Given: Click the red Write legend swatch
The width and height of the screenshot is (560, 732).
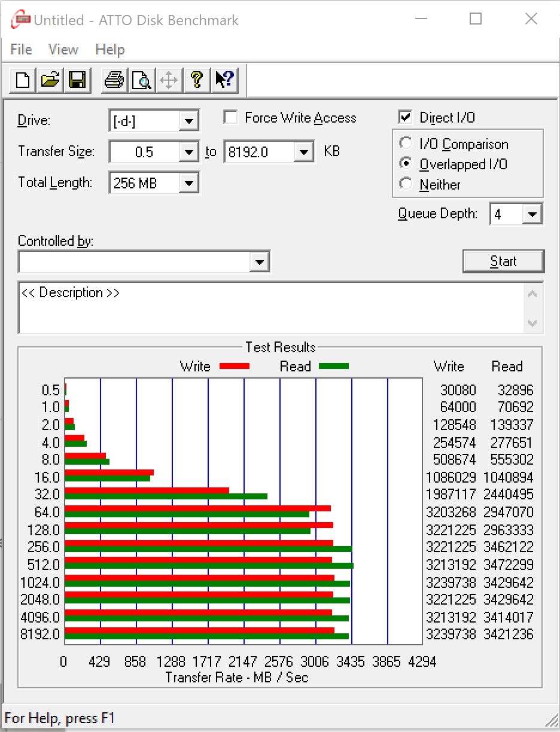Looking at the screenshot, I should pyautogui.click(x=234, y=366).
